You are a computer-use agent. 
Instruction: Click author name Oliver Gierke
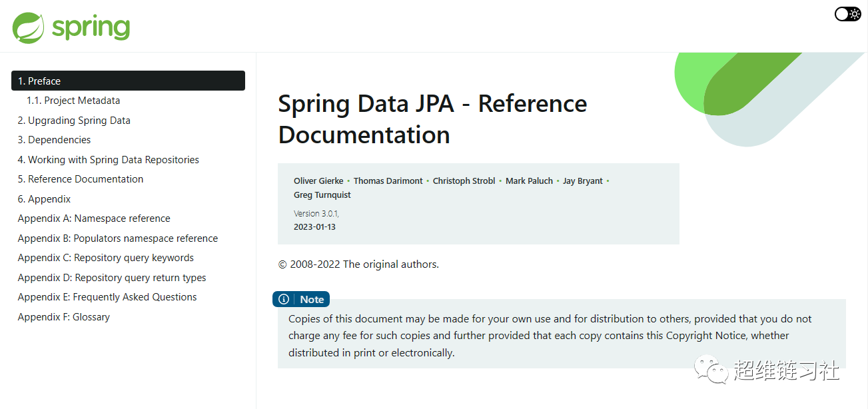(318, 181)
